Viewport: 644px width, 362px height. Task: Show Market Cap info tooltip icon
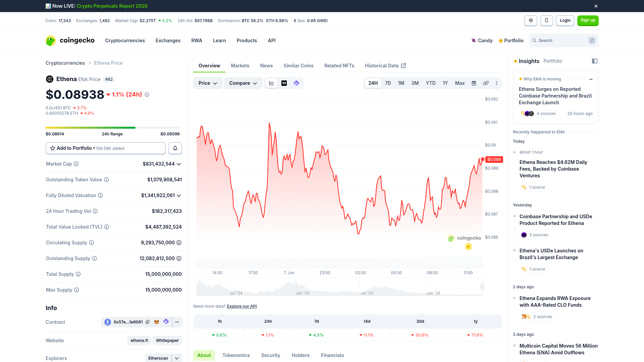point(76,164)
